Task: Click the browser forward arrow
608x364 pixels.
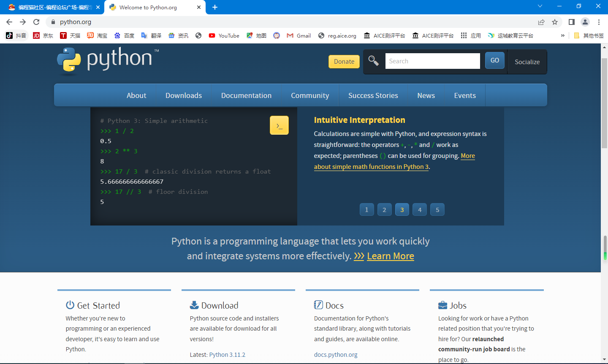Action: (23, 22)
